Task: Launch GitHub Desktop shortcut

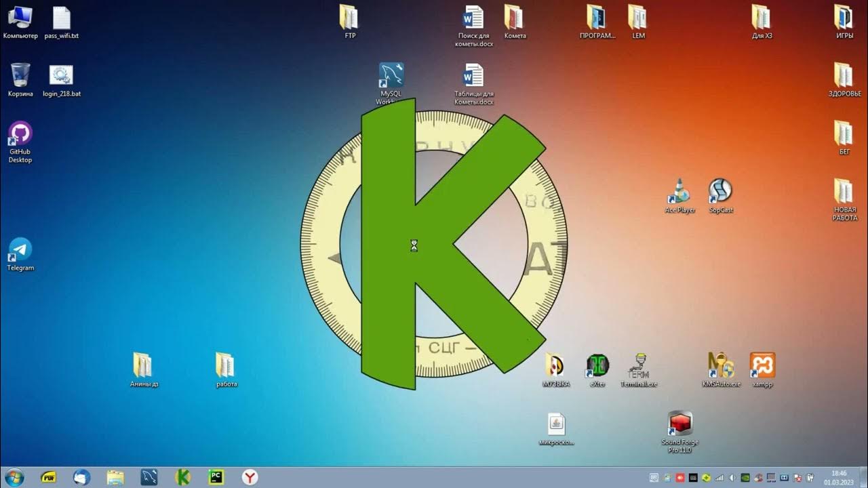Action: (20, 142)
